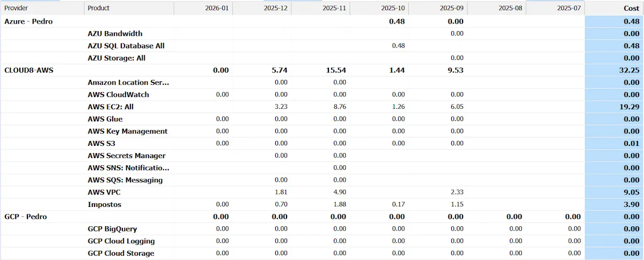Sort by the Cost column header
644x260 pixels.
click(x=614, y=8)
